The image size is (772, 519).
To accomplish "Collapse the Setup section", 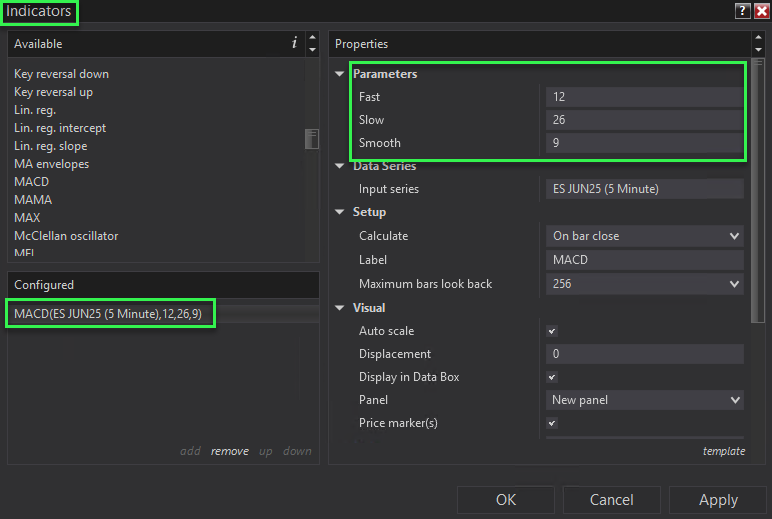I will click(x=339, y=212).
